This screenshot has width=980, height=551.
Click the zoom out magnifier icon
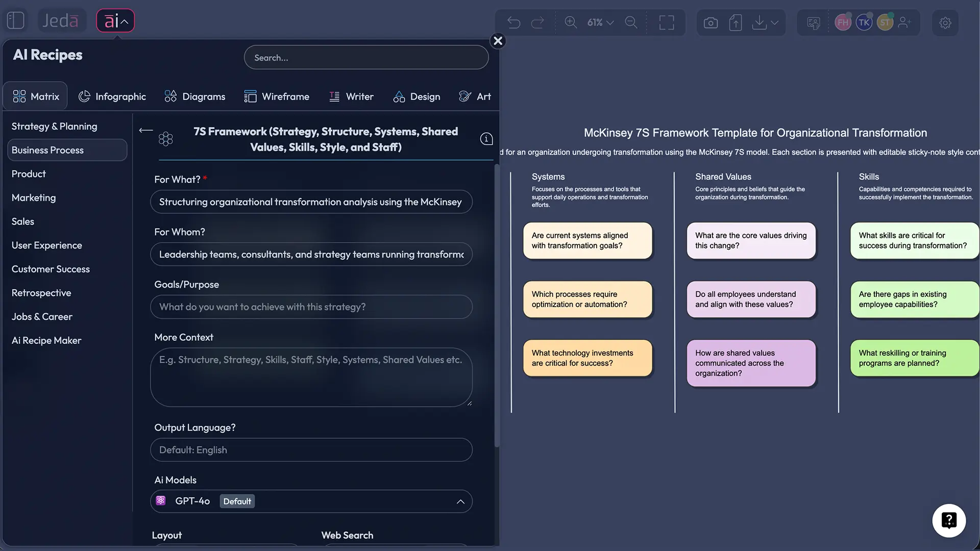point(631,22)
